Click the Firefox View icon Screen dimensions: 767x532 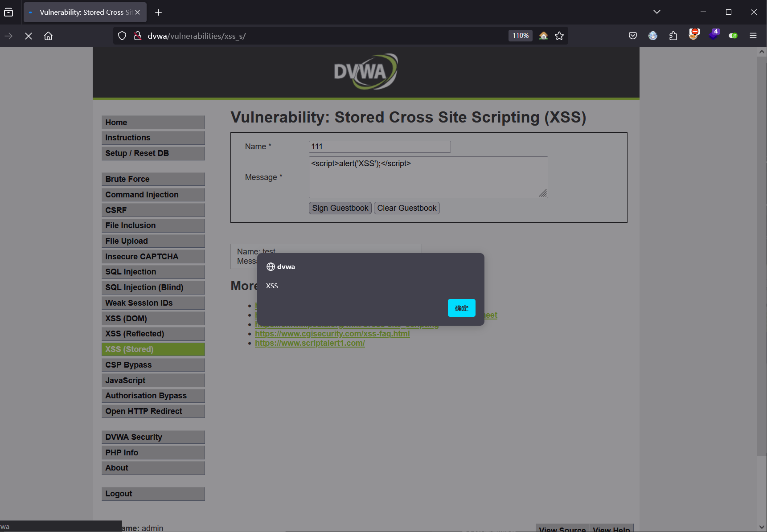coord(8,12)
